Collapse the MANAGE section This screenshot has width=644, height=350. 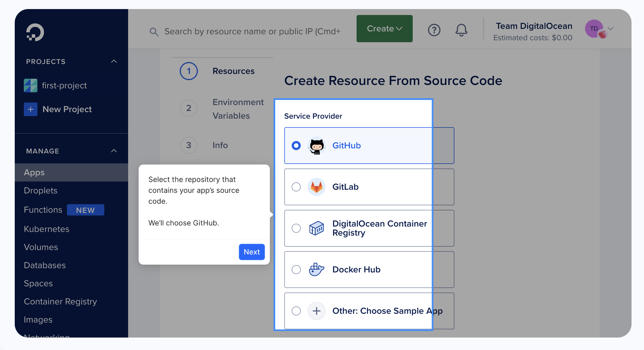coord(114,151)
